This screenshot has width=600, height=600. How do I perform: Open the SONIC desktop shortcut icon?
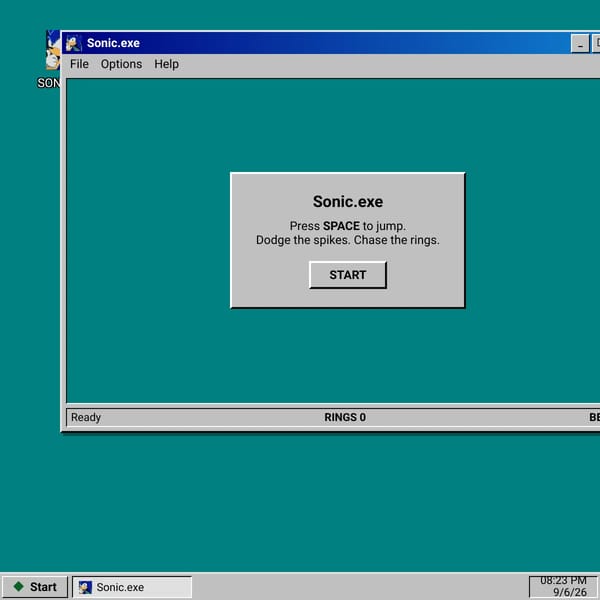pyautogui.click(x=53, y=50)
